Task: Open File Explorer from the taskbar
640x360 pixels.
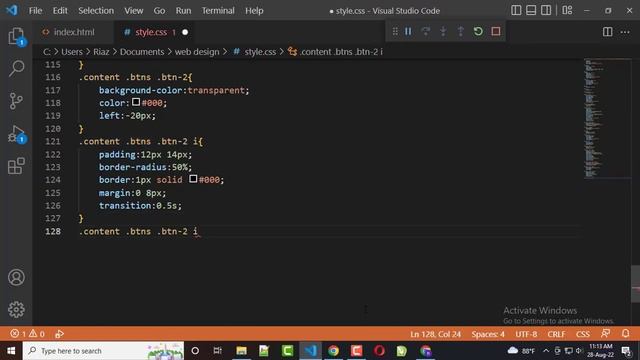Action: click(241, 351)
